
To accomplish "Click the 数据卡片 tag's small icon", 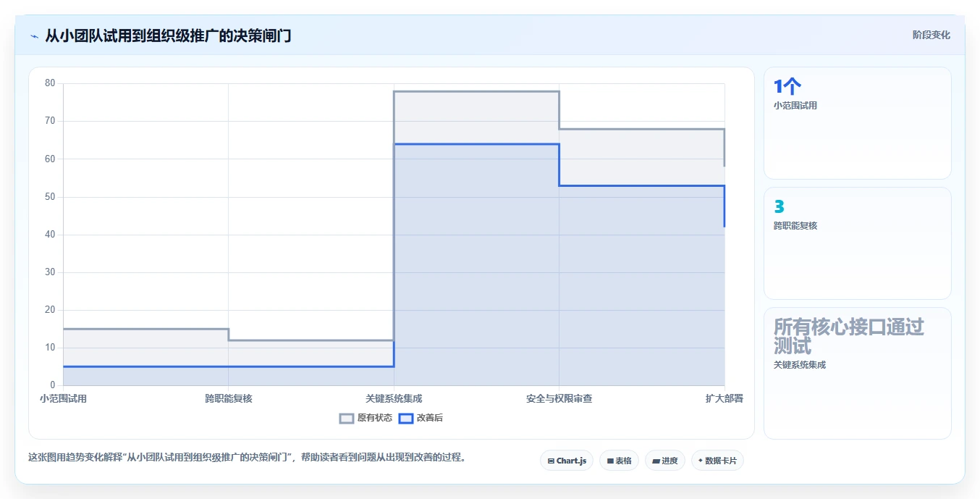I will click(x=701, y=461).
